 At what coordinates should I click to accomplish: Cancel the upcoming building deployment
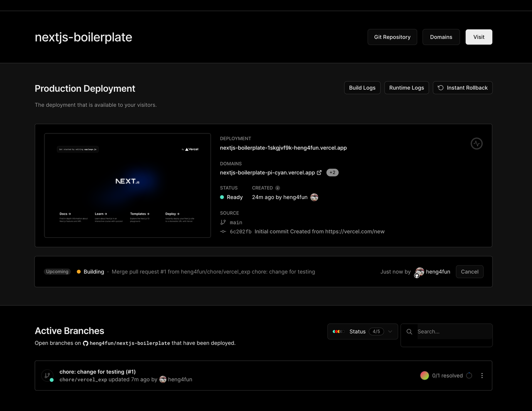470,272
